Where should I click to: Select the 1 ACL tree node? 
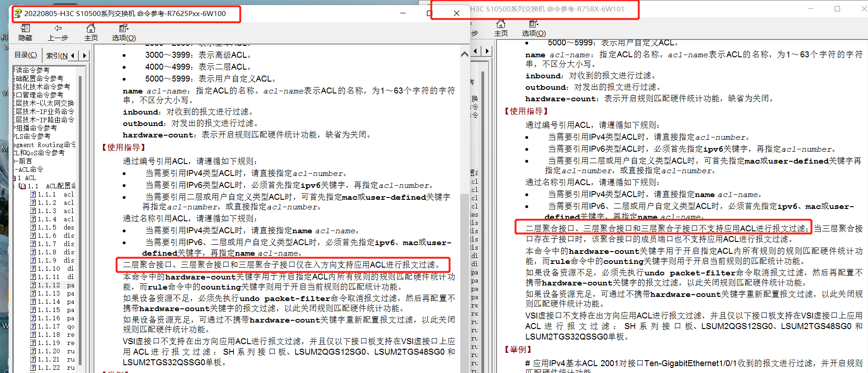click(x=27, y=178)
